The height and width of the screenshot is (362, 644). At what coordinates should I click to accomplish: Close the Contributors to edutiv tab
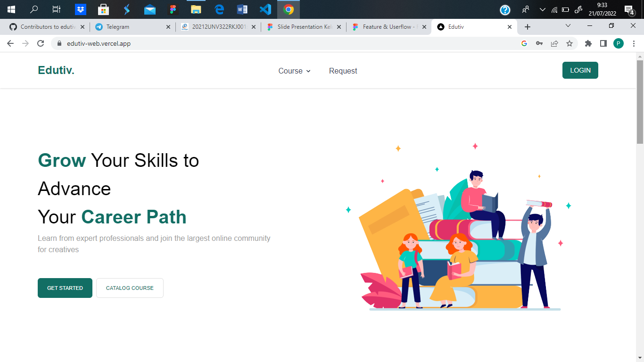pyautogui.click(x=83, y=27)
